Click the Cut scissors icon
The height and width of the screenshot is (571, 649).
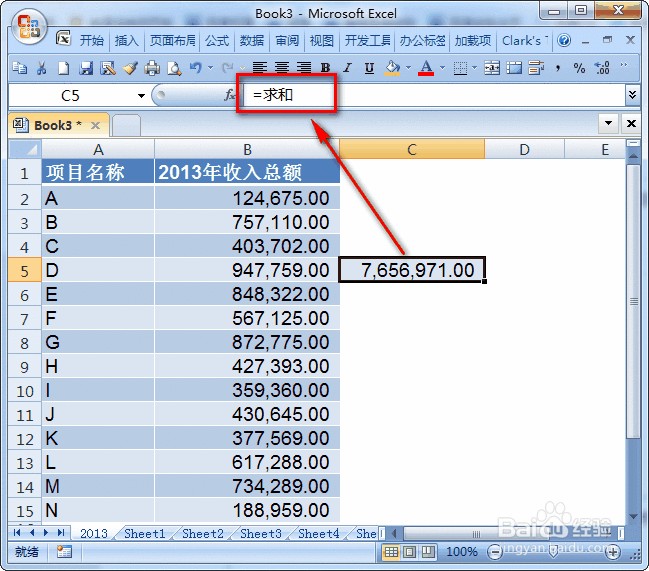41,67
